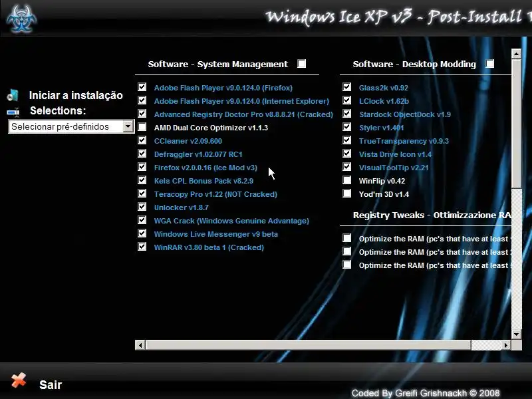Click the Selections icon next to Selections label

tap(13, 112)
